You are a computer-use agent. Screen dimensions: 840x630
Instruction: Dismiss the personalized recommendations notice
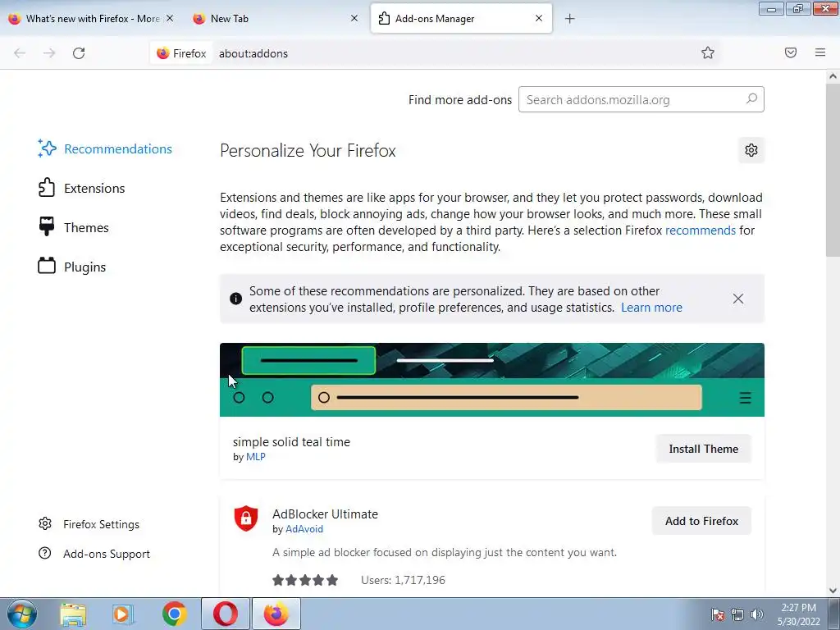pos(737,299)
